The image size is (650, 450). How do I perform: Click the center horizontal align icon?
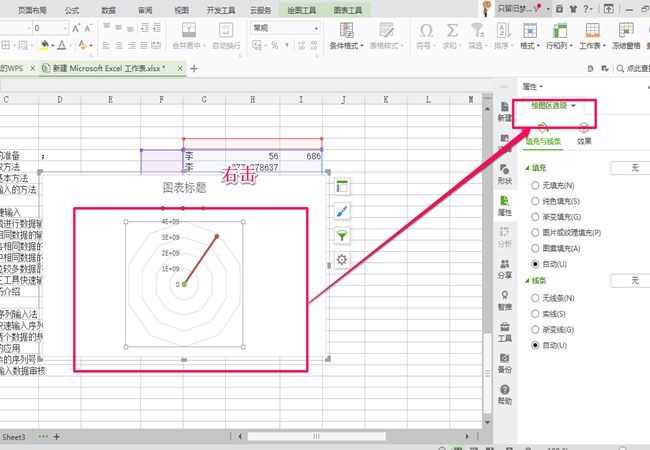[119, 46]
